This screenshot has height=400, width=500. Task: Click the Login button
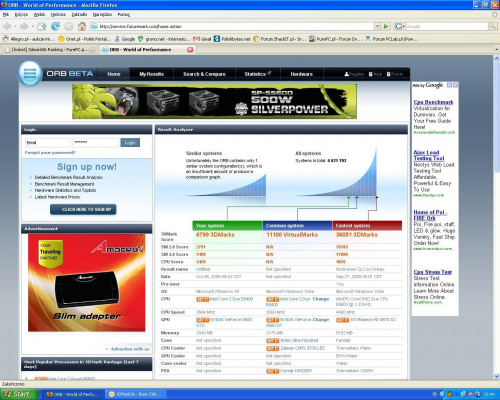[130, 143]
